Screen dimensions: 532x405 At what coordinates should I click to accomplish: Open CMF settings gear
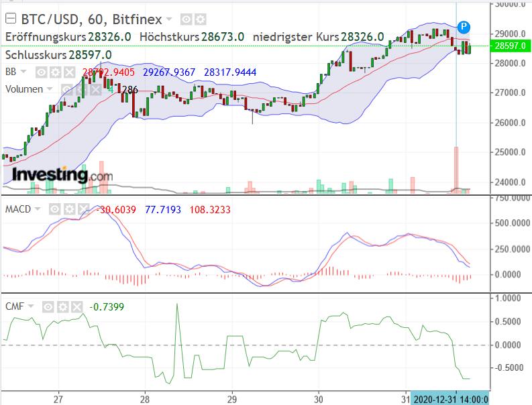(x=62, y=307)
